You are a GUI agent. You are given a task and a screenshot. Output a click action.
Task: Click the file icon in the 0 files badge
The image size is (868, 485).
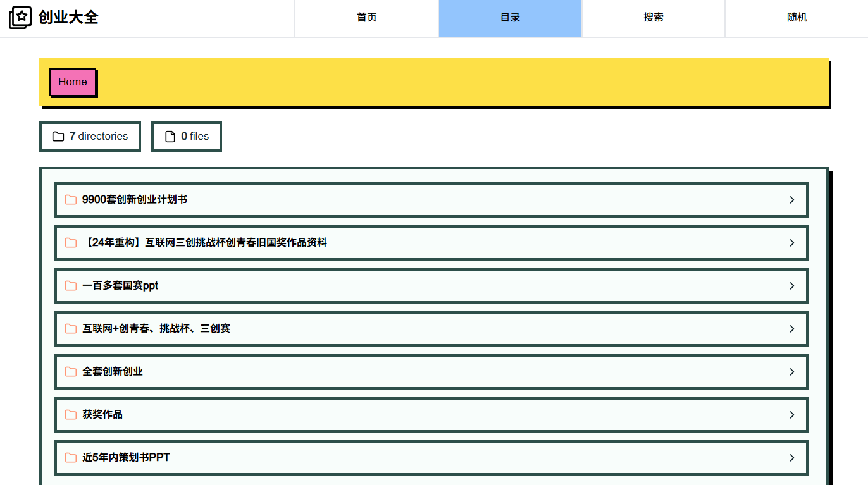click(170, 136)
